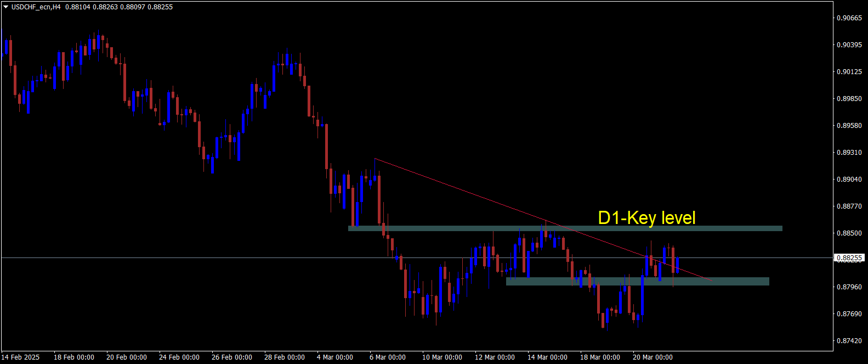Click the 0.88500 price axis label
Viewport: 868px width, 364px height.
[x=849, y=233]
